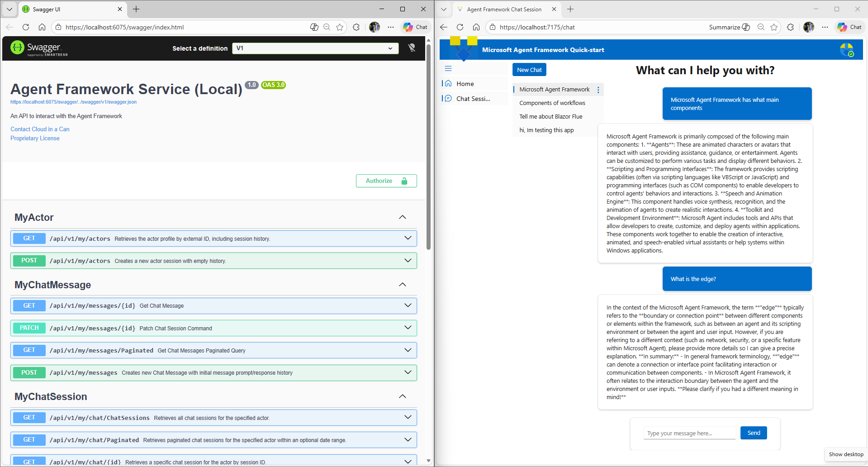
Task: Click the Authorize lock button
Action: (x=386, y=181)
